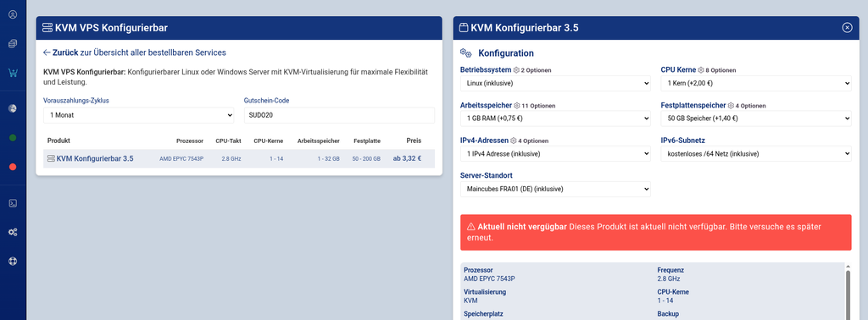The height and width of the screenshot is (320, 868).
Task: Click the '1 - 32 GB' table cell
Action: coord(328,158)
